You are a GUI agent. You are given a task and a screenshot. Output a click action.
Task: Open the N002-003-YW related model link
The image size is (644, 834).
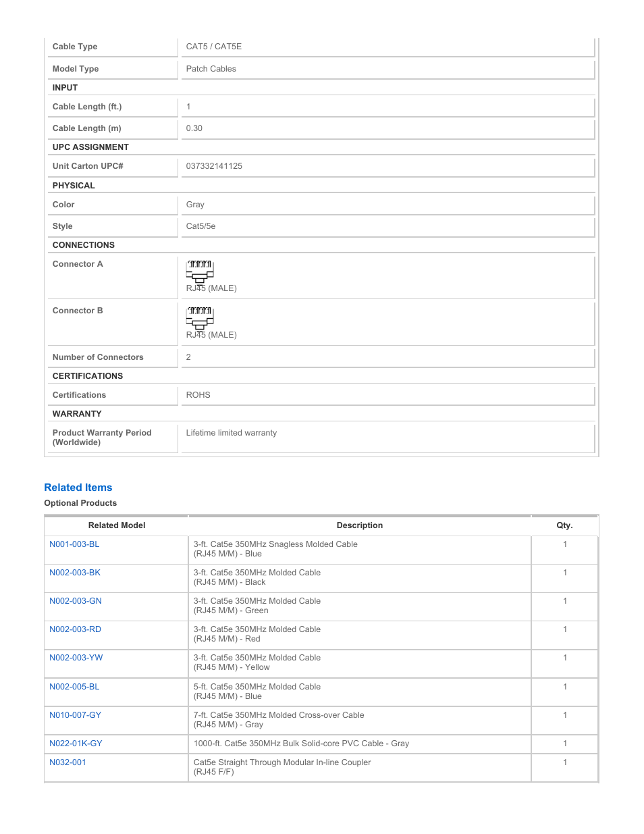coord(76,658)
